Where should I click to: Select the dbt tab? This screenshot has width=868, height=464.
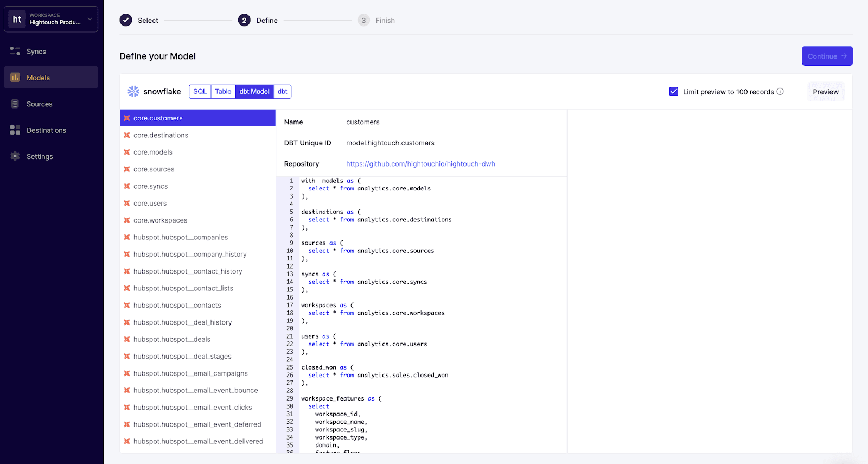[x=283, y=92]
